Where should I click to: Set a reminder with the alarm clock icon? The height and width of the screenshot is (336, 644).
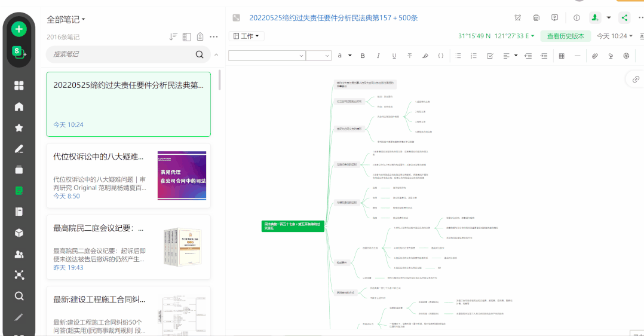coord(517,18)
